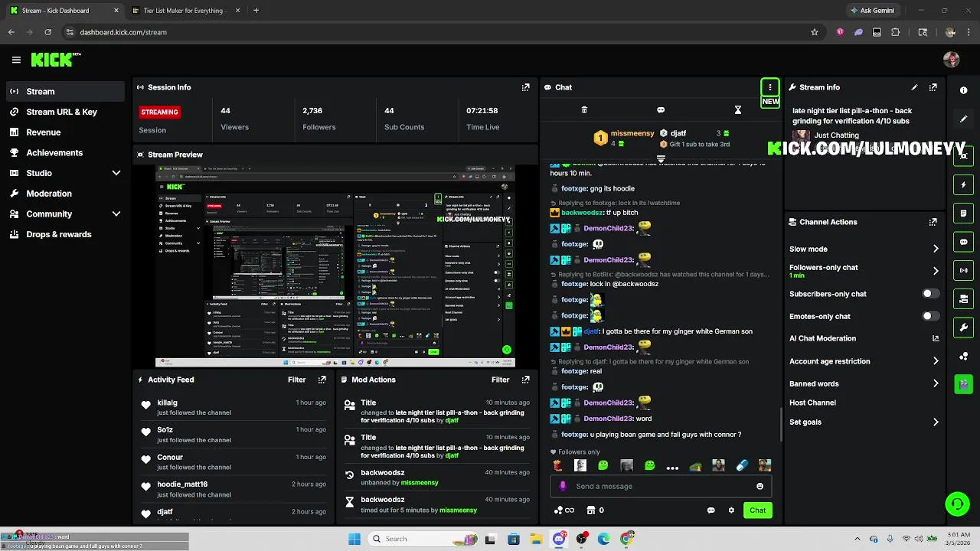Screen dimensions: 980x551
Task: Open Revenue in the sidebar
Action: pos(64,132)
